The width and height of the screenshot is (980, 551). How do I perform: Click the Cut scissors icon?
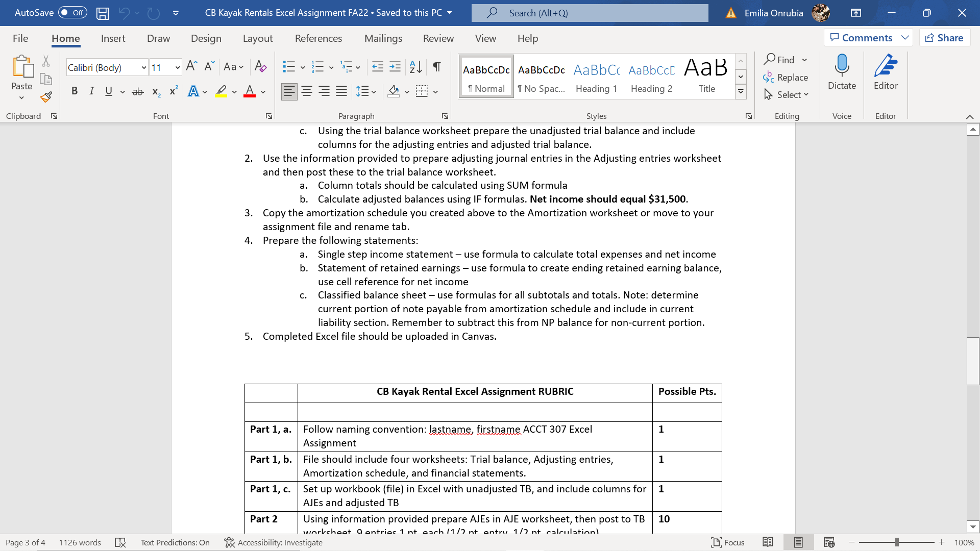click(x=46, y=61)
